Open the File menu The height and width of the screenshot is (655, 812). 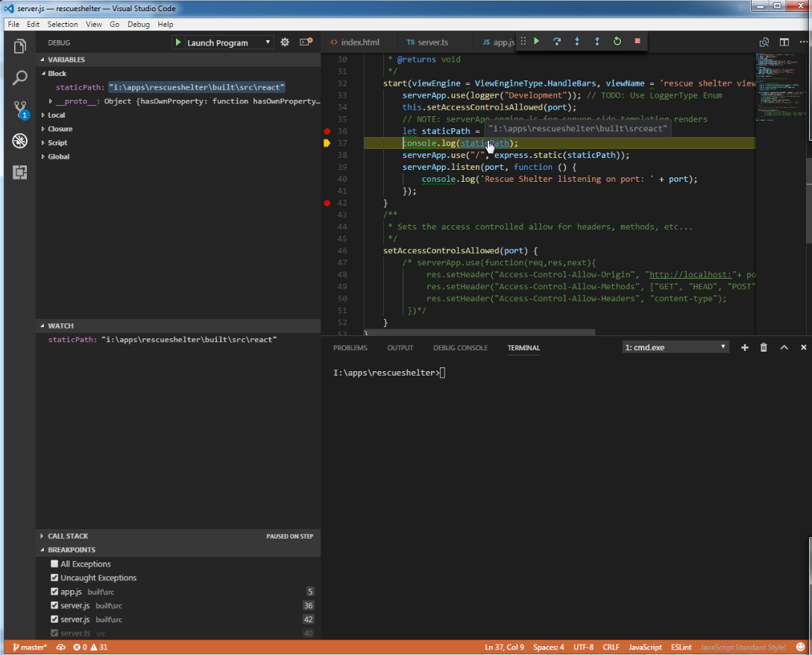[13, 25]
